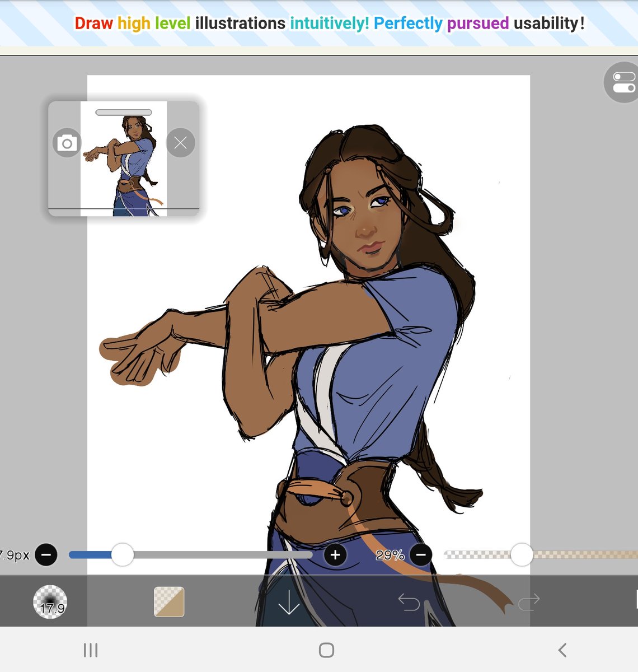Viewport: 638px width, 672px height.
Task: Redo the last undone stroke
Action: (x=528, y=602)
